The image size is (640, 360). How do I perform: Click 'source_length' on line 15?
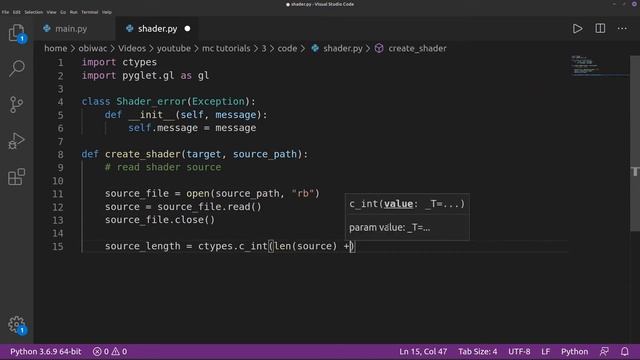pos(142,246)
